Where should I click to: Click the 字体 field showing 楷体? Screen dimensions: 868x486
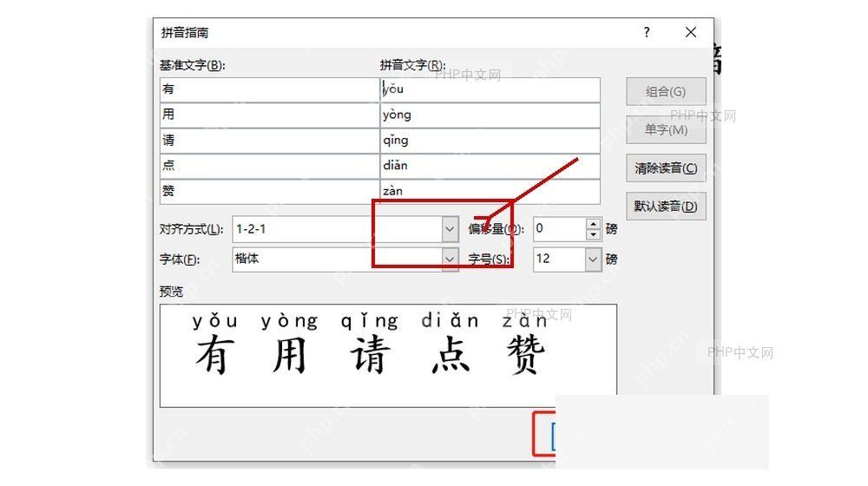point(338,259)
